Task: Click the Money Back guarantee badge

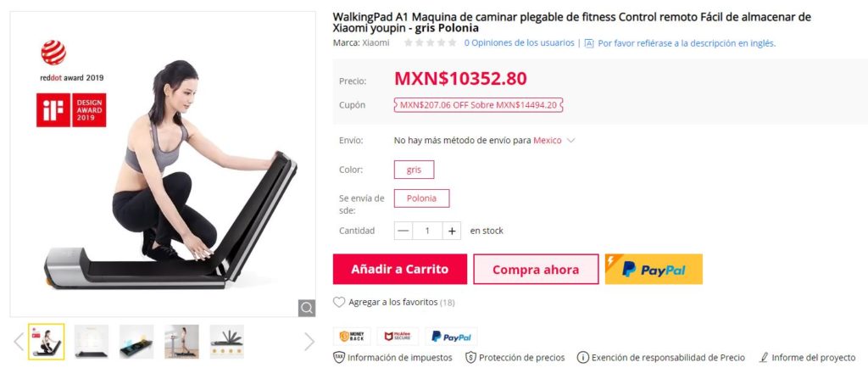Action: click(352, 337)
